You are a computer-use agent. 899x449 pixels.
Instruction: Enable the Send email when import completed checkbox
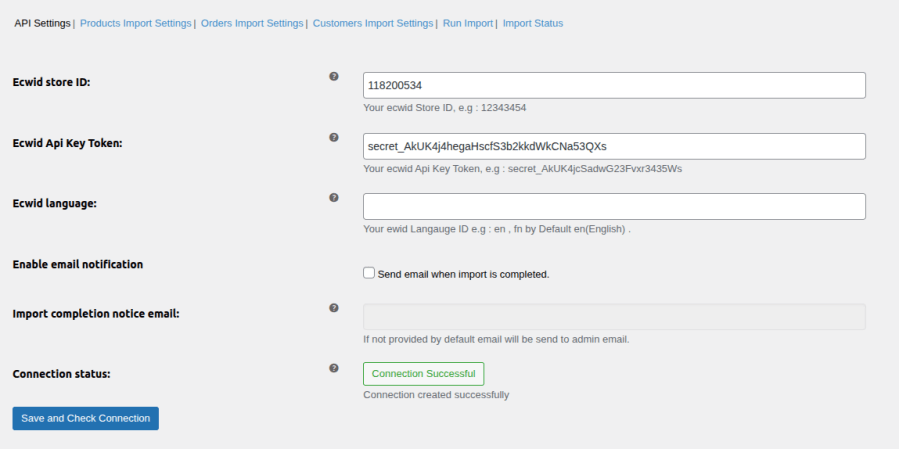(x=369, y=273)
